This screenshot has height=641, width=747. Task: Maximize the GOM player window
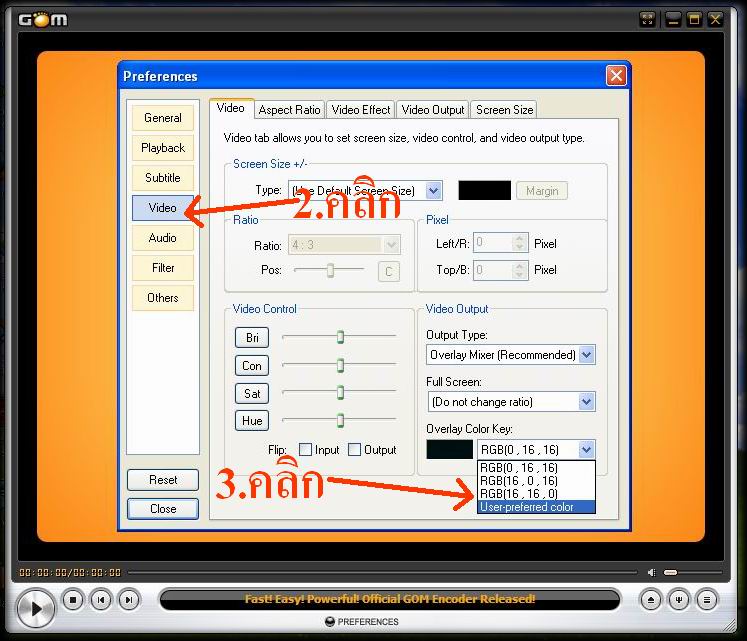coord(695,20)
